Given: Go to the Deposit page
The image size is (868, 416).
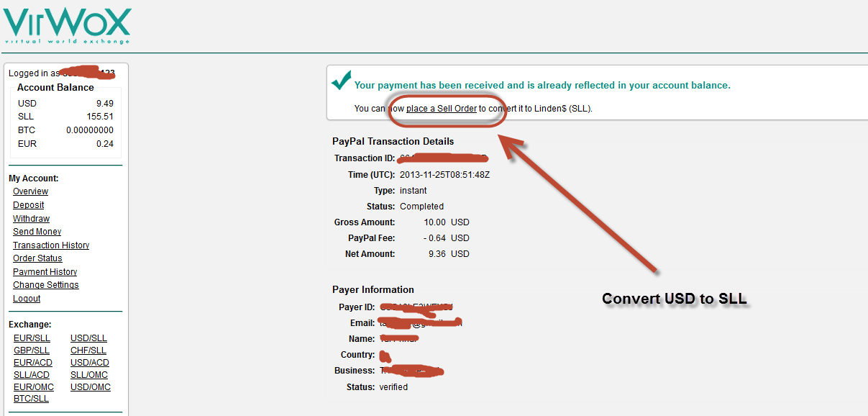Looking at the screenshot, I should point(28,205).
